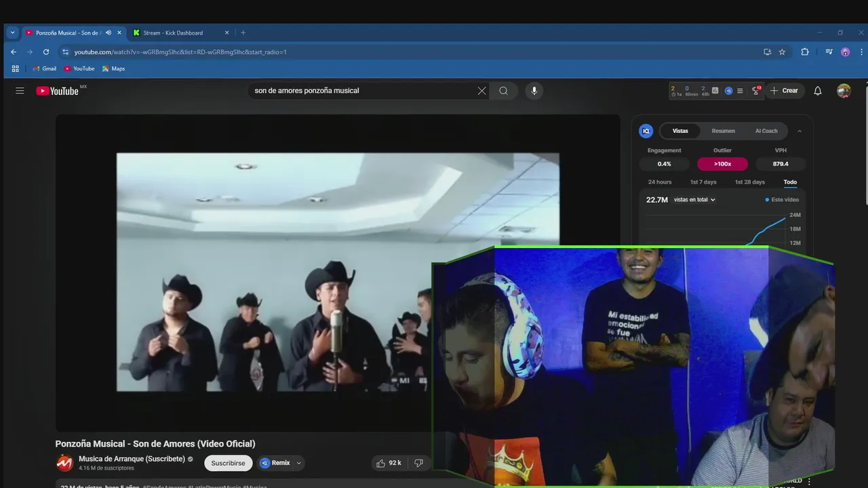Image resolution: width=868 pixels, height=488 pixels.
Task: Click the Chrome profile icon
Action: (845, 52)
